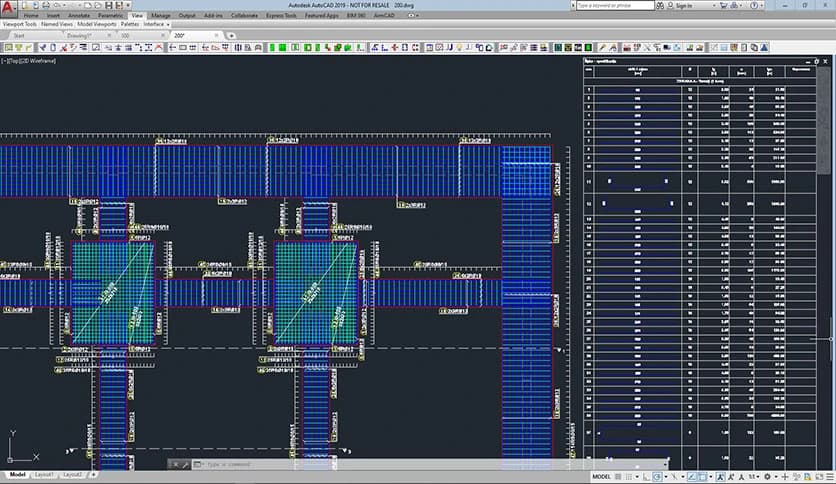Open the AutoCAD application menu logo
836x484 pixels.
[x=8, y=9]
